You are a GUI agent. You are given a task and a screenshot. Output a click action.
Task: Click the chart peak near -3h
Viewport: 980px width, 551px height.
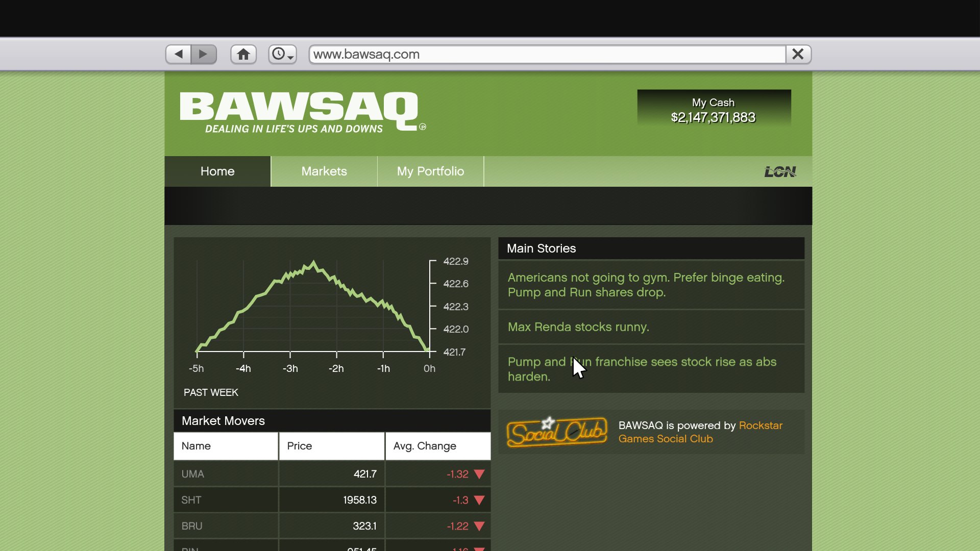(x=313, y=263)
